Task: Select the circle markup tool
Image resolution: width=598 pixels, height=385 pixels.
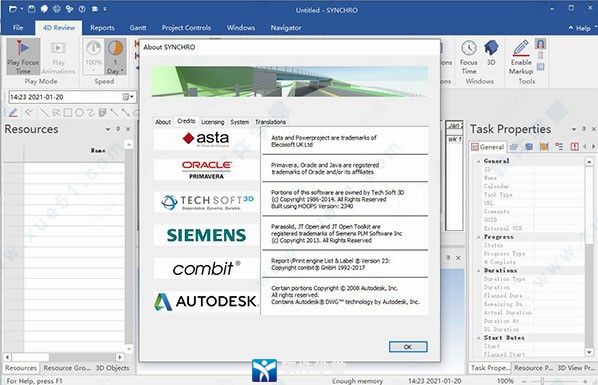Action: [x=79, y=113]
